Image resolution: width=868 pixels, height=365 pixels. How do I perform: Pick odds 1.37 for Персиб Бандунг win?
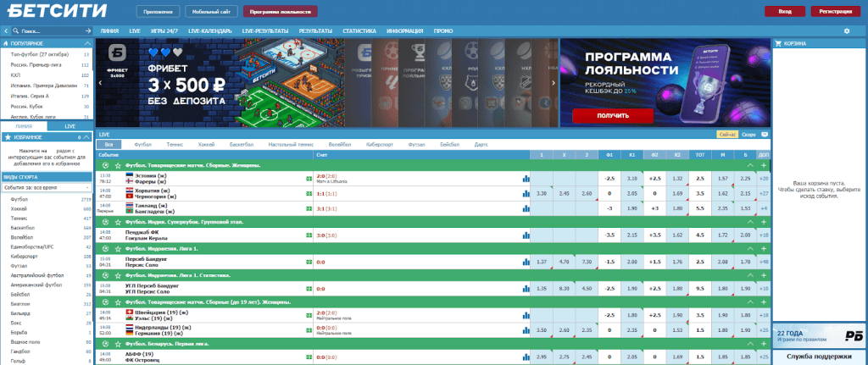(x=542, y=262)
